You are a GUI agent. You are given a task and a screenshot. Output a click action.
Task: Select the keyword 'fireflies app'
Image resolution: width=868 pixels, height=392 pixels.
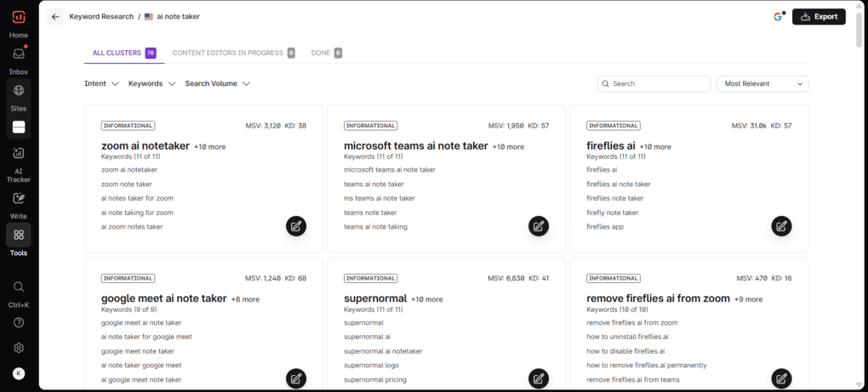click(x=605, y=227)
